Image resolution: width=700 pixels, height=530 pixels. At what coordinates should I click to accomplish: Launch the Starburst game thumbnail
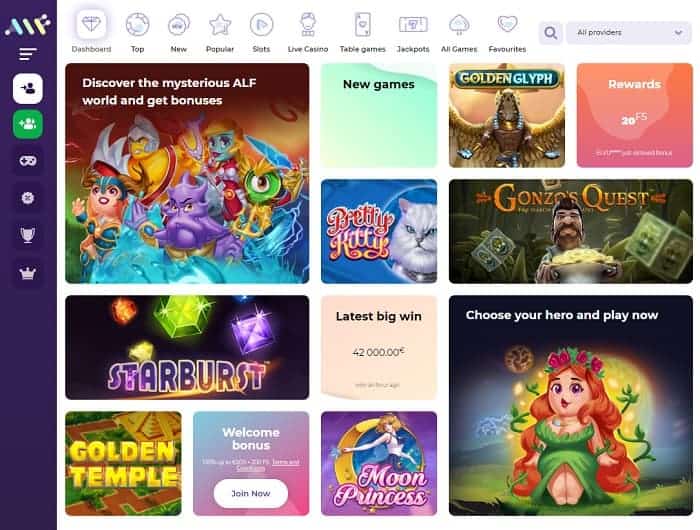187,347
